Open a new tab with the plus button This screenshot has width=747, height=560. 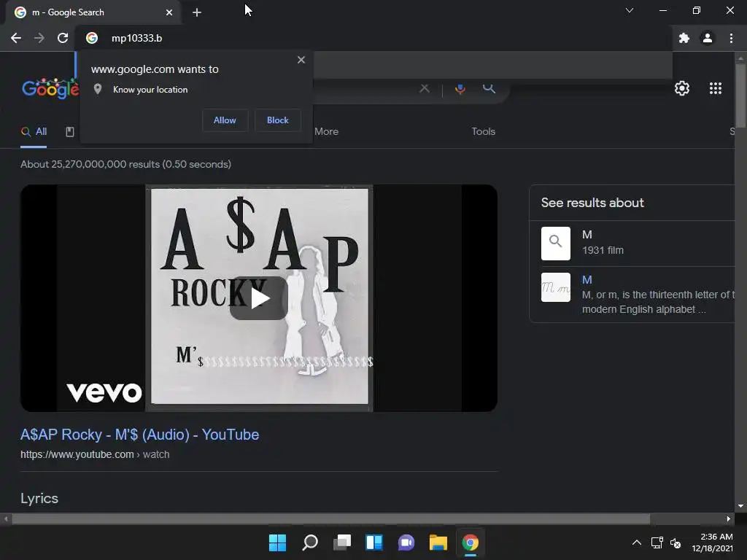pyautogui.click(x=197, y=12)
